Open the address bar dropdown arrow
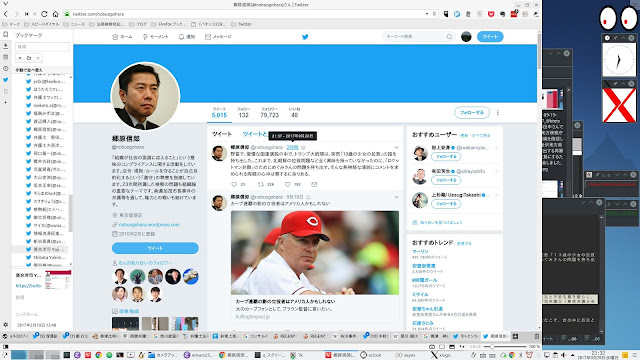 [x=427, y=14]
